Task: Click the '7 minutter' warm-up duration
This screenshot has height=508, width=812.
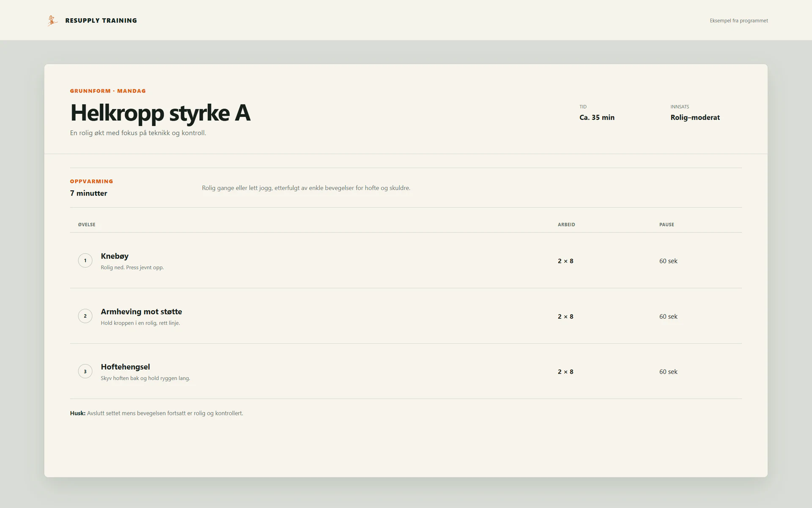Action: pos(88,193)
